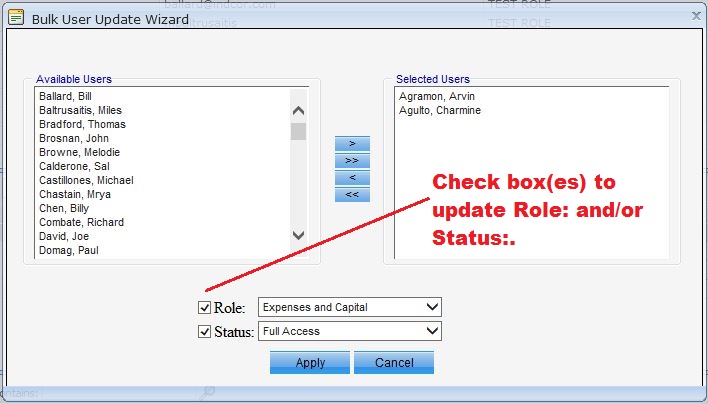Select Domag, Paul in Available Users
The width and height of the screenshot is (708, 404).
pos(69,250)
